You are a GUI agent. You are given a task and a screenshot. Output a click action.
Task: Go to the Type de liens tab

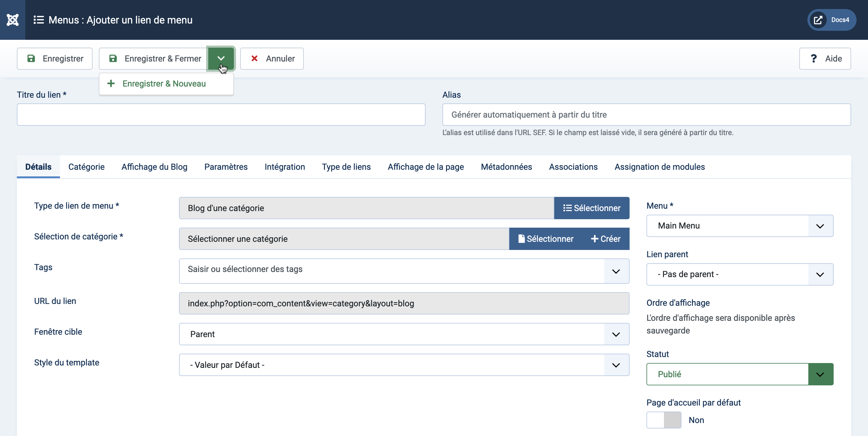pyautogui.click(x=346, y=167)
